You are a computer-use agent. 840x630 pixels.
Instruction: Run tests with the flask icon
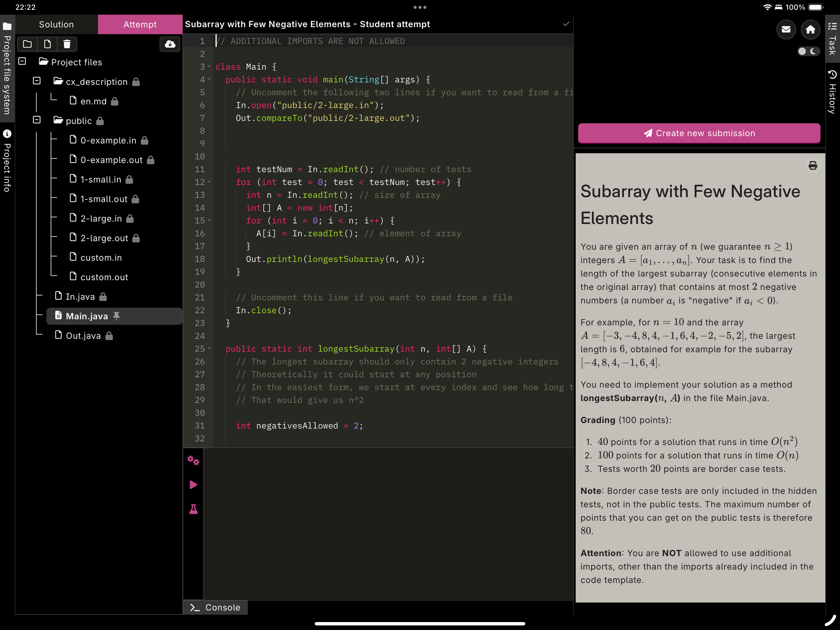193,509
